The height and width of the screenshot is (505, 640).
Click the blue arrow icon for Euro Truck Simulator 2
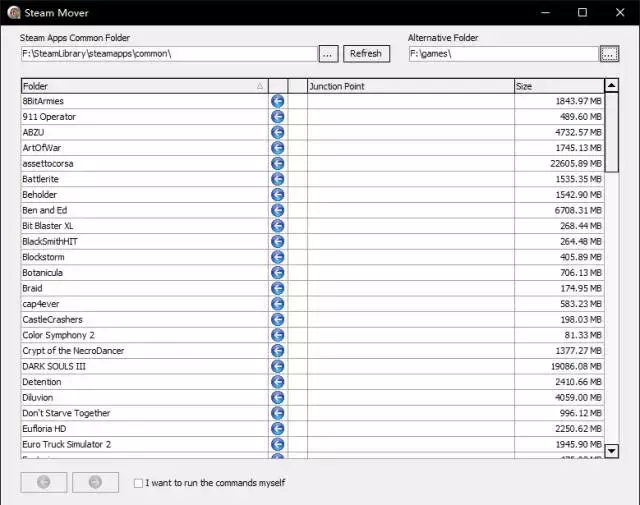coord(278,444)
